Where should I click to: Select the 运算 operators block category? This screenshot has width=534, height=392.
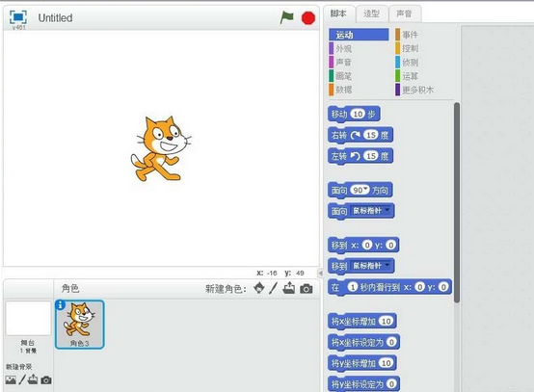407,76
